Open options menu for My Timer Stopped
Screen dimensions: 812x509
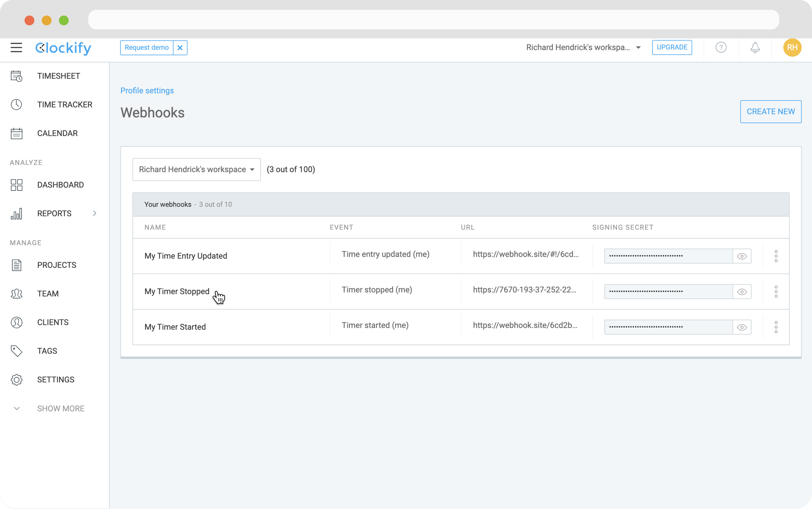[x=776, y=292]
